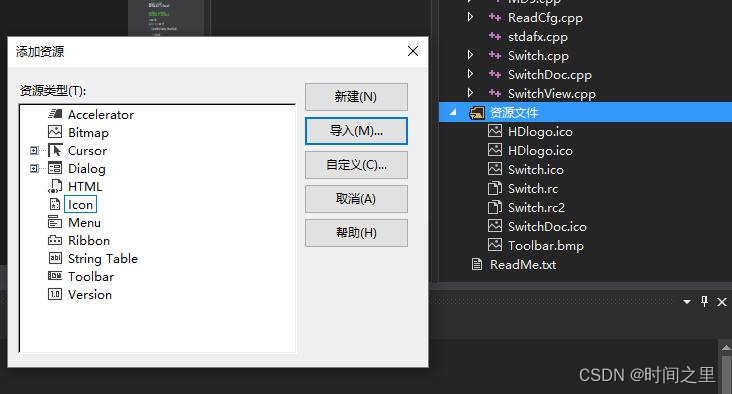
Task: Expand the Cursor node in resource types
Action: click(x=34, y=150)
